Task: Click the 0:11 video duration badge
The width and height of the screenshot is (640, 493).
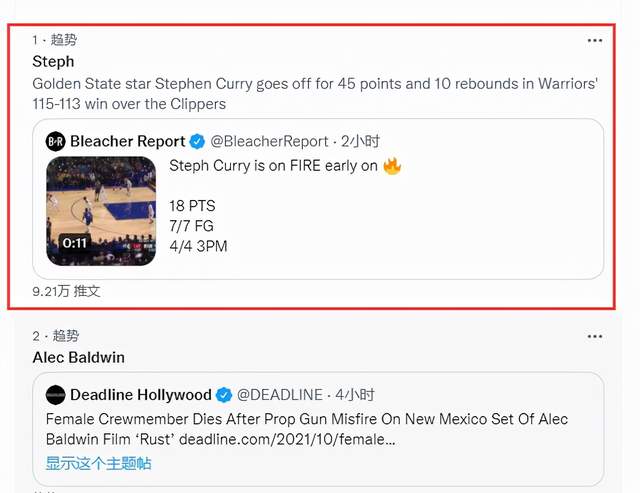Action: [75, 243]
